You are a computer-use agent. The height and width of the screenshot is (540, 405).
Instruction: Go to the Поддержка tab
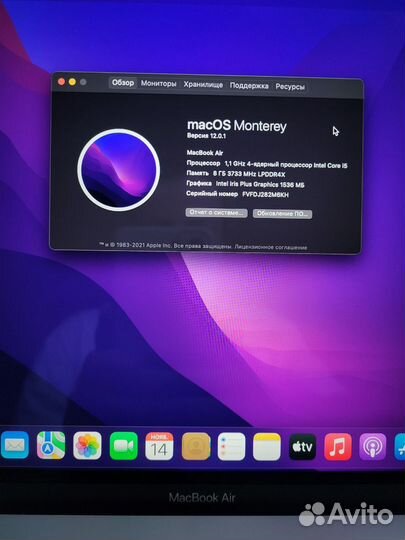tap(249, 86)
